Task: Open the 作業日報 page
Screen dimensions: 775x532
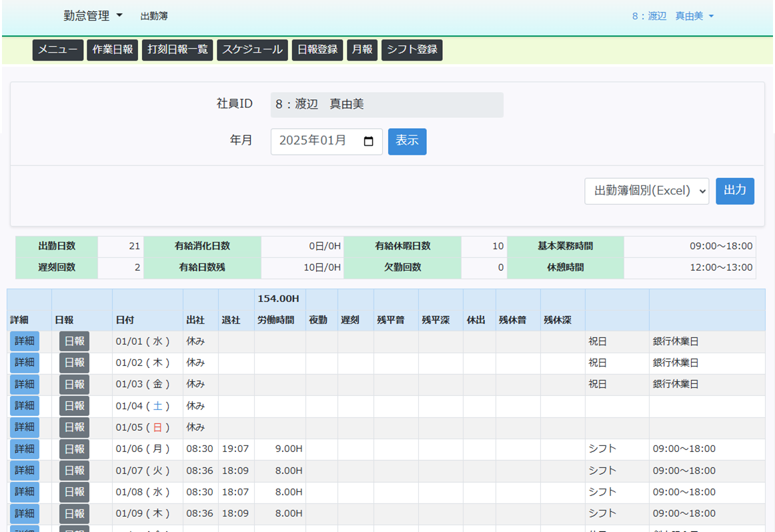Action: [x=112, y=50]
